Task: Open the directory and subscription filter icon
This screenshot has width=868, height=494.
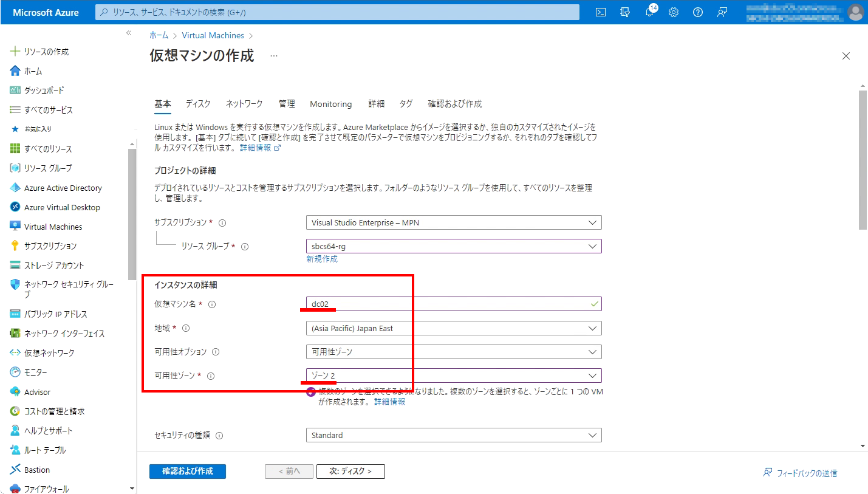Action: click(625, 12)
